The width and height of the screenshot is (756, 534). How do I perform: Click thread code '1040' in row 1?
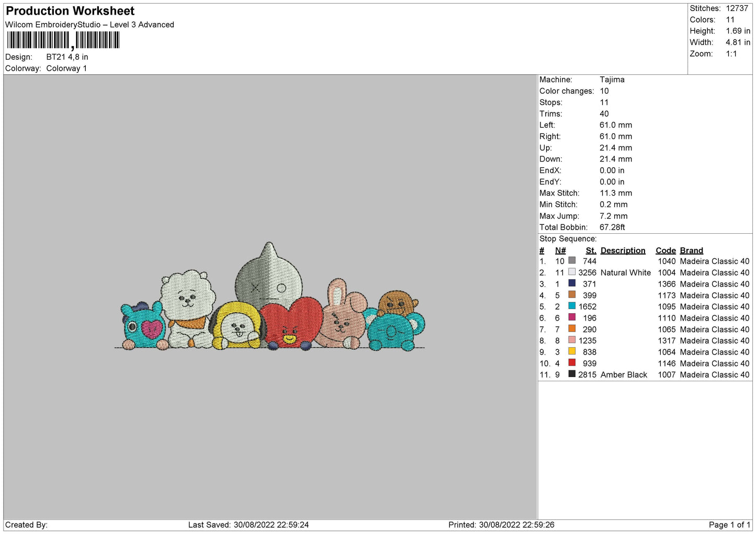coord(667,261)
